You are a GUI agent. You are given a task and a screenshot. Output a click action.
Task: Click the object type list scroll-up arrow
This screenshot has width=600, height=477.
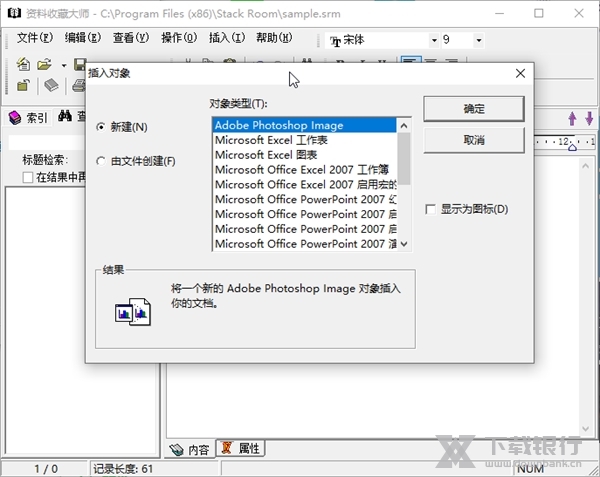click(404, 125)
